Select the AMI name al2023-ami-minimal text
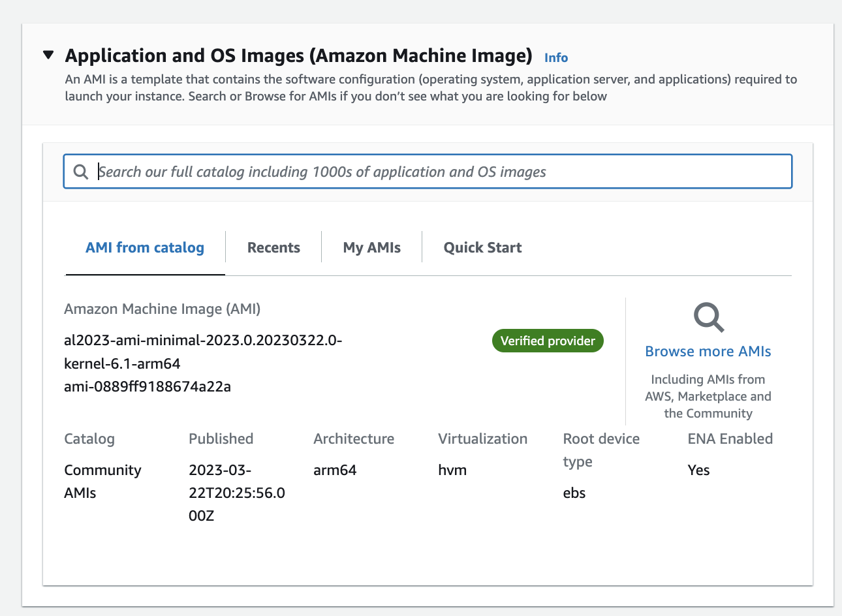The height and width of the screenshot is (616, 842). click(203, 352)
